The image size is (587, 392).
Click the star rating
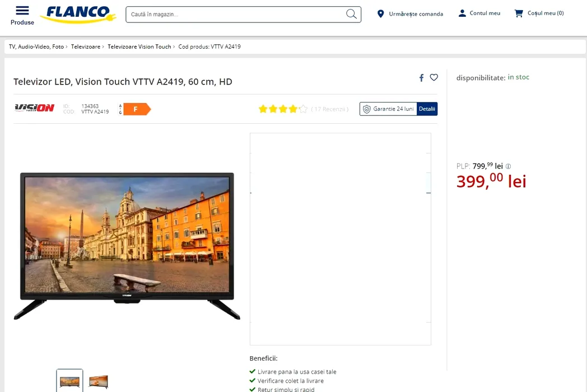[283, 109]
